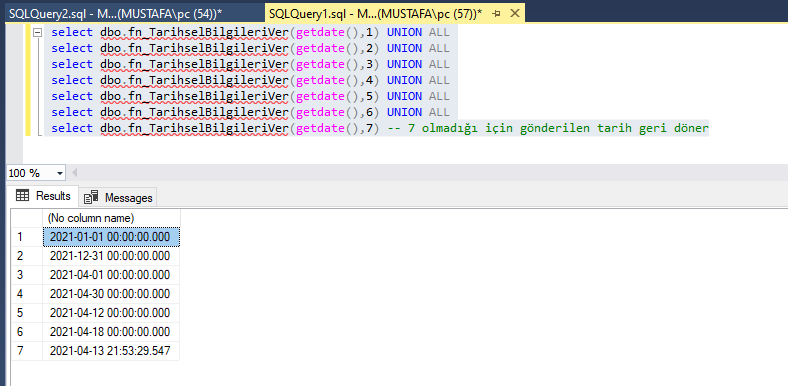The height and width of the screenshot is (386, 788).
Task: Click cell 2021-04-12 00:00:00.000
Action: tap(111, 313)
